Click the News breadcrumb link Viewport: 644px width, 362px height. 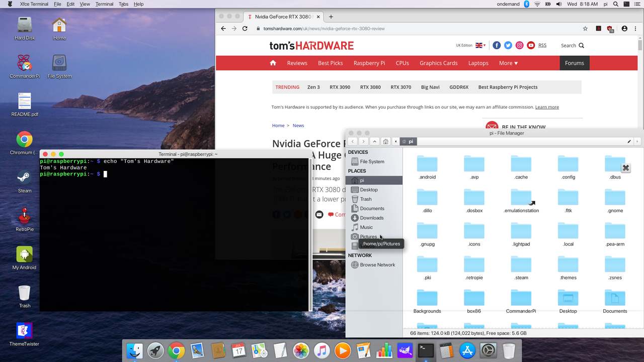point(298,125)
